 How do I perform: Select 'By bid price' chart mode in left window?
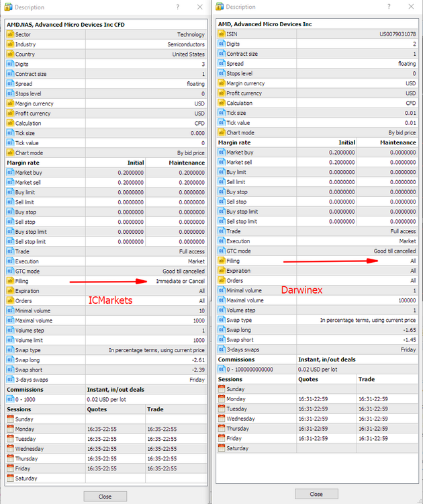[x=191, y=153]
